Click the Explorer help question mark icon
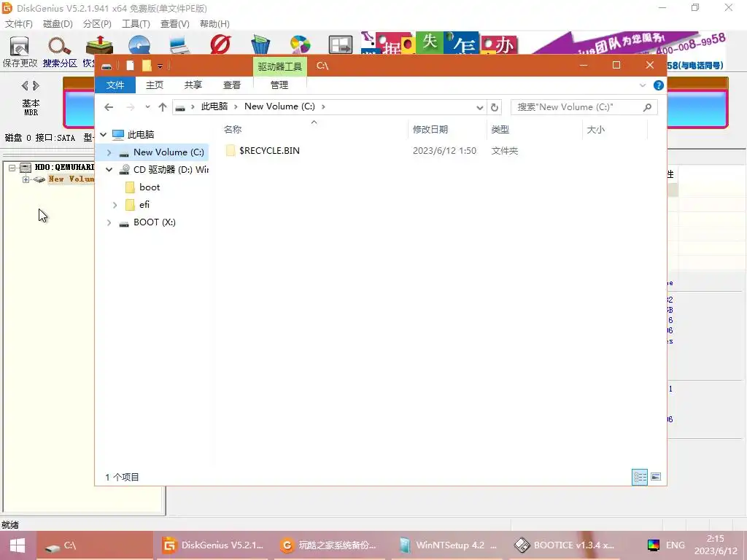 pos(659,85)
